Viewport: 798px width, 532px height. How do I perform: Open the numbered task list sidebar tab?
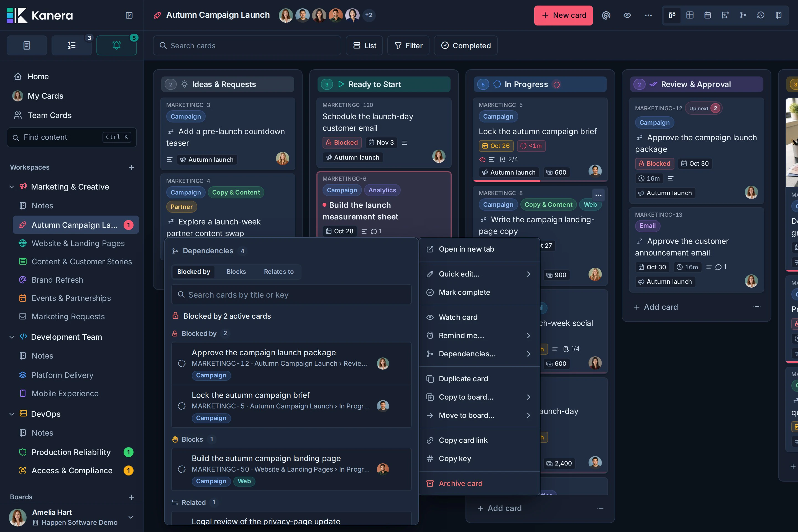tap(71, 45)
